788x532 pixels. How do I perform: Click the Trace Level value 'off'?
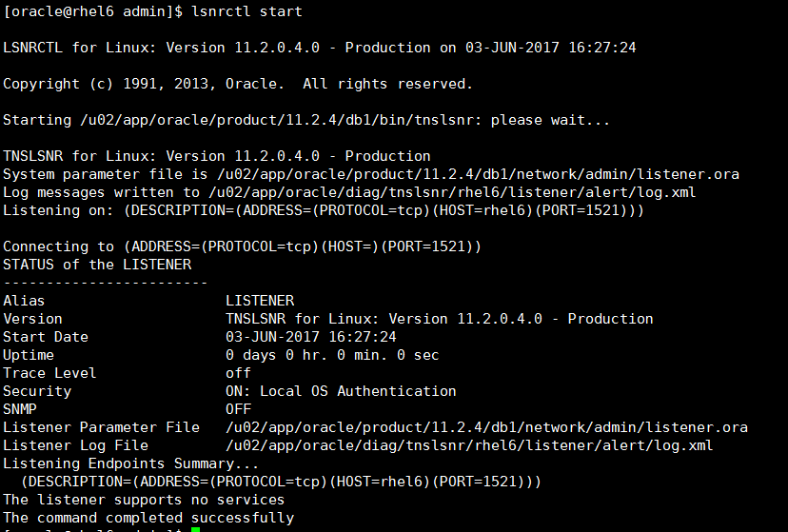tap(238, 373)
